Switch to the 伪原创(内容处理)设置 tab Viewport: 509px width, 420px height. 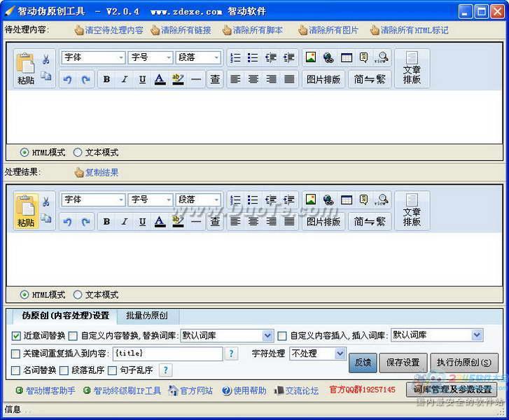pyautogui.click(x=65, y=316)
